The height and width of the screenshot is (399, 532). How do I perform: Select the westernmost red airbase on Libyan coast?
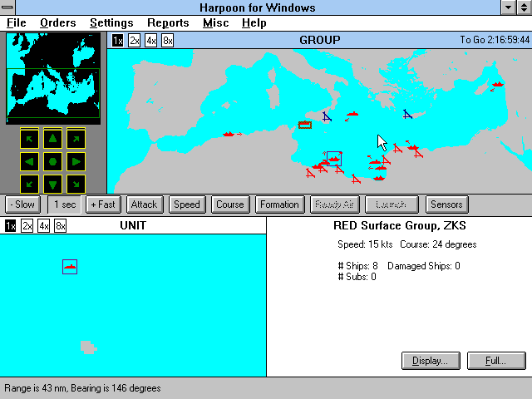click(x=310, y=173)
